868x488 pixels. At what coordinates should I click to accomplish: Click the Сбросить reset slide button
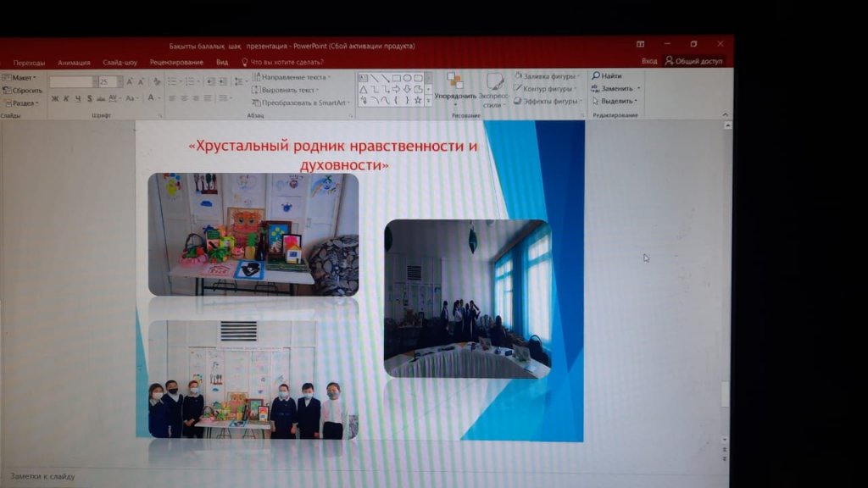coord(23,90)
